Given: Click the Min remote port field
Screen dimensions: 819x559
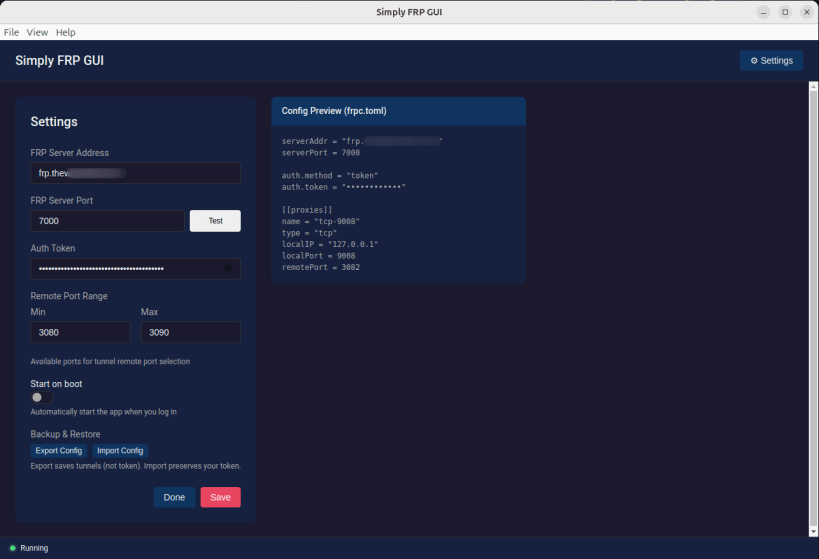Looking at the screenshot, I should 80,332.
